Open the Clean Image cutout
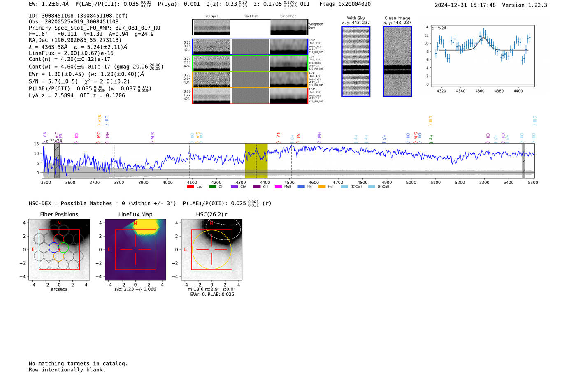 pos(397,61)
